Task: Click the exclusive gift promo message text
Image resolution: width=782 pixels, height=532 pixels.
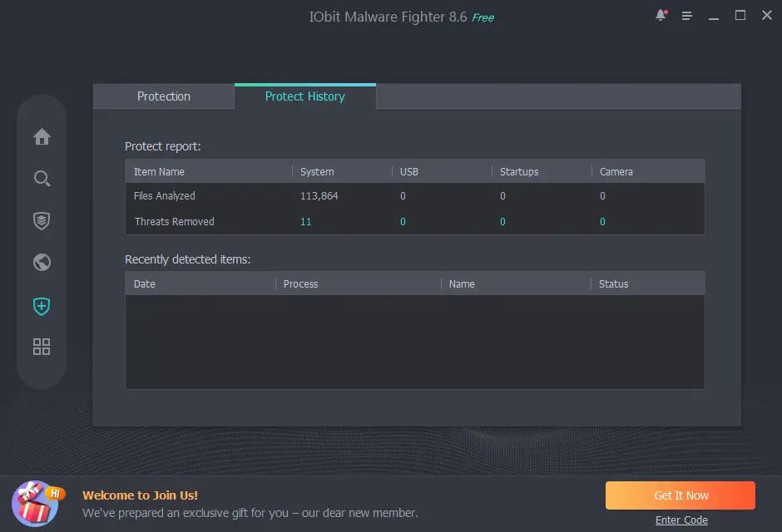Action: [250, 513]
